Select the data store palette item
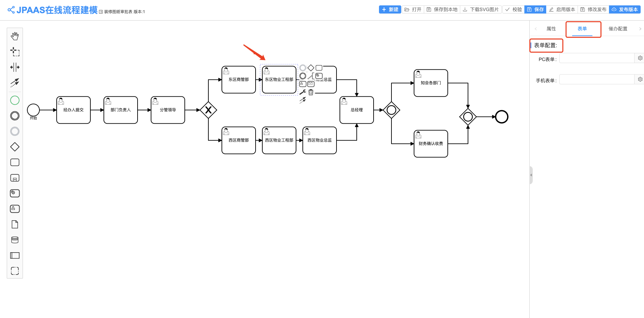This screenshot has height=318, width=644. pyautogui.click(x=15, y=240)
